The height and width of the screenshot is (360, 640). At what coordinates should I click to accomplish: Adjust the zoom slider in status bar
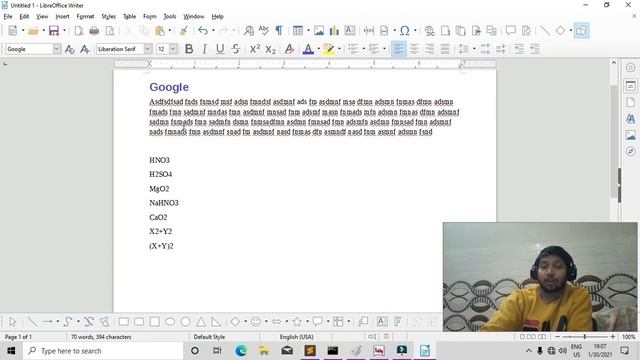[x=585, y=337]
